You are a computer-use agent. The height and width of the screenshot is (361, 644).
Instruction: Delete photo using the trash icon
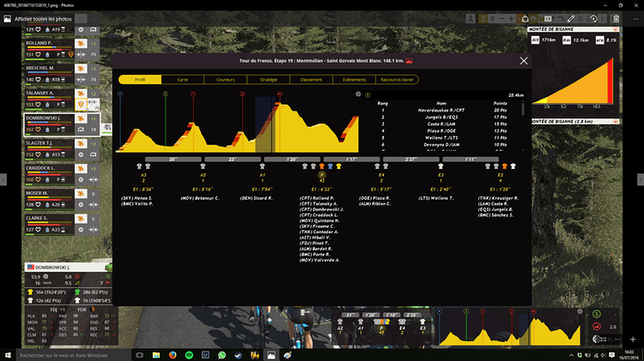[x=616, y=18]
